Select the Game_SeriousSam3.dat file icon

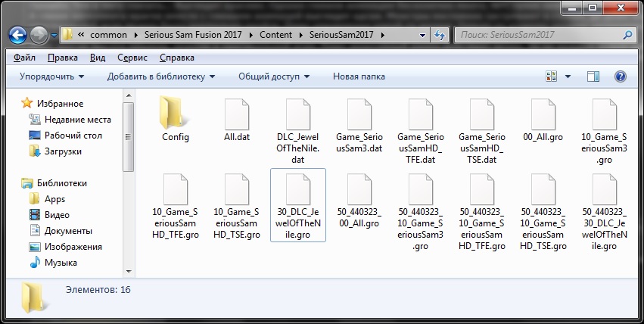pos(359,114)
